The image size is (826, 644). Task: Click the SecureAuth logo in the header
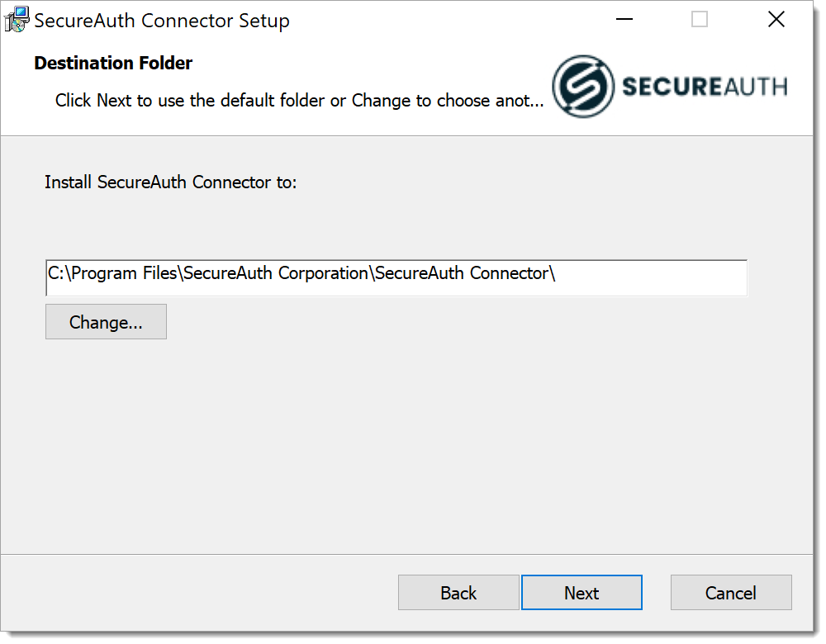[x=669, y=86]
